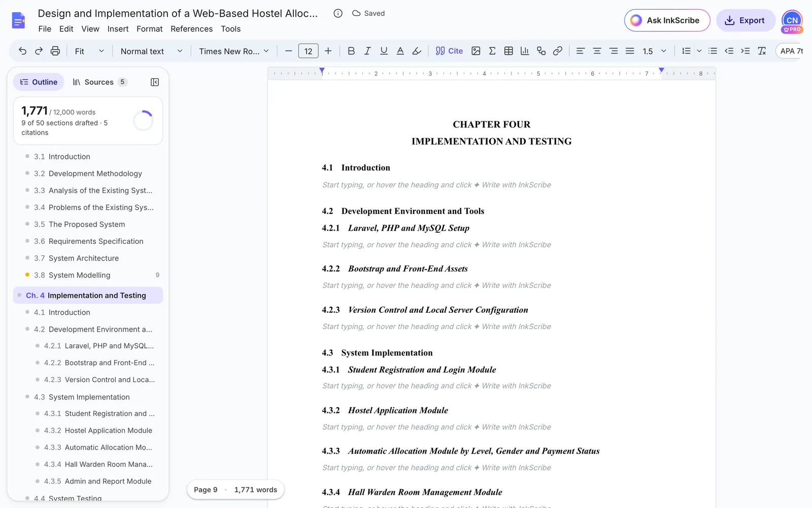Switch to the Sources tab

[x=99, y=82]
